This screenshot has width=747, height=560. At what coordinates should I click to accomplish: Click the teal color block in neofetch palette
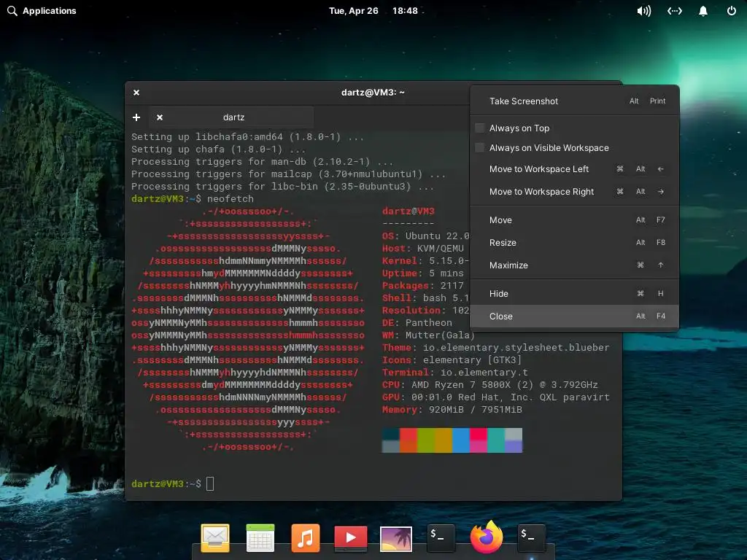(x=496, y=440)
